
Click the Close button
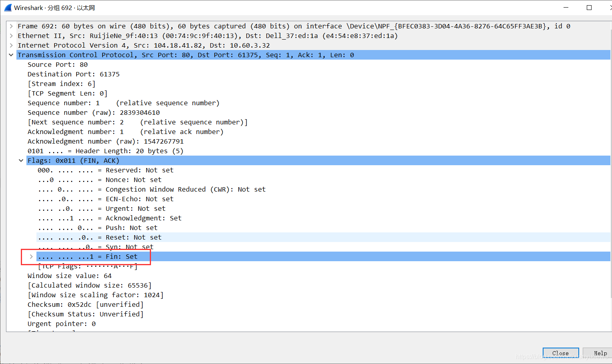[x=561, y=353]
